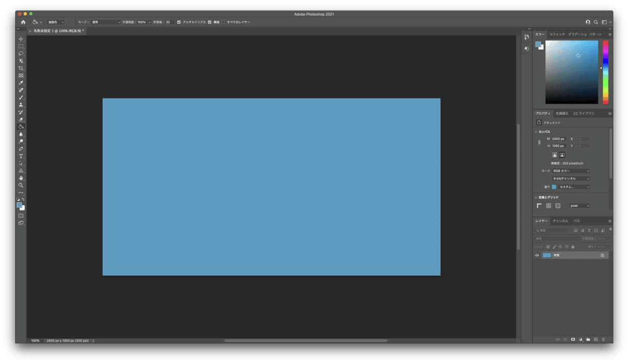Hide the 背景 layer with eye icon
The width and height of the screenshot is (629, 364).
pos(537,255)
